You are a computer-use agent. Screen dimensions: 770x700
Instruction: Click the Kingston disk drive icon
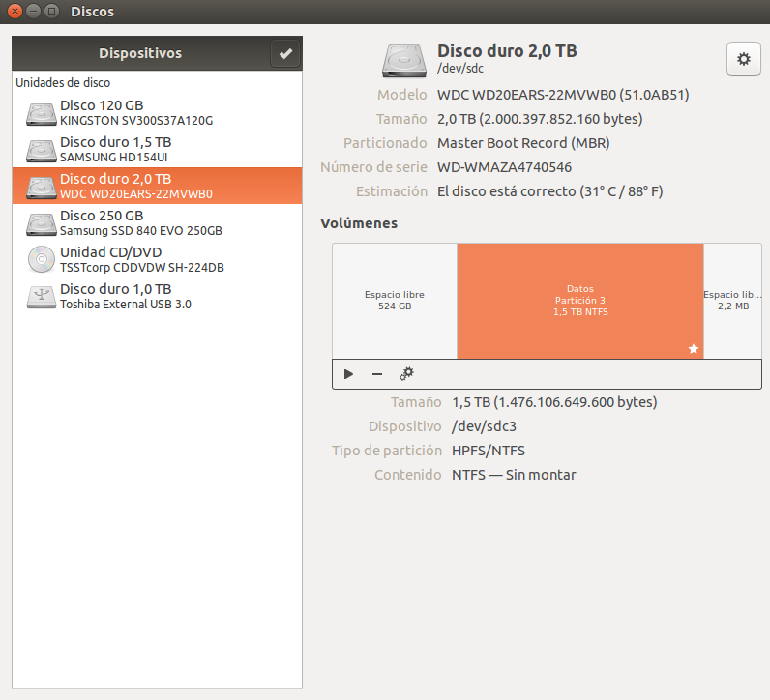pyautogui.click(x=42, y=113)
